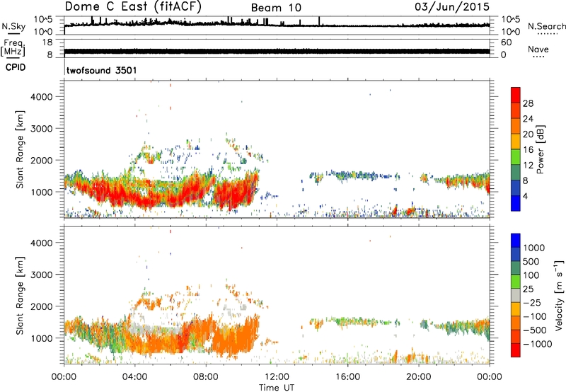Click the '500' velocity colorbar tick label
566x392 pixels.
pyautogui.click(x=531, y=262)
